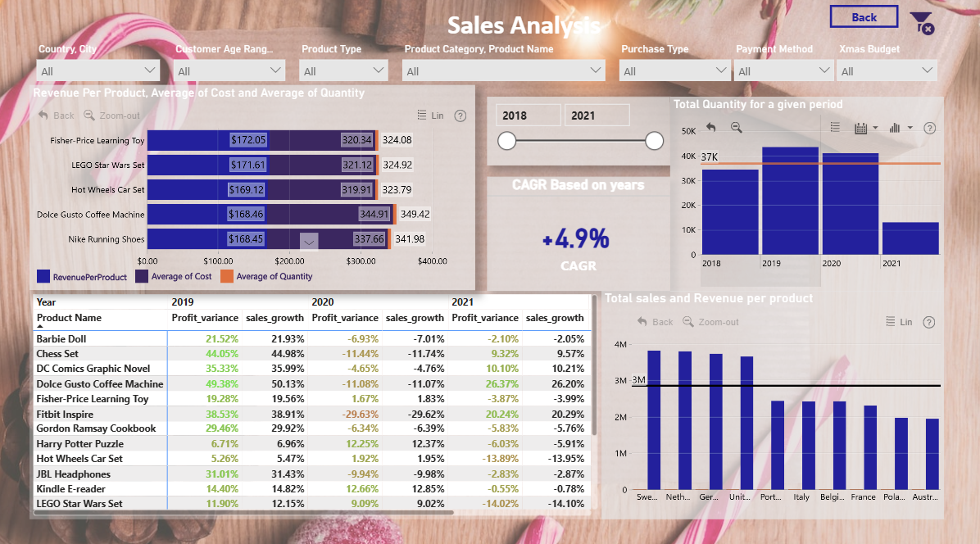Screen dimensions: 980x544
Task: Sort by 2021 Profit_variance column header
Action: 485,318
